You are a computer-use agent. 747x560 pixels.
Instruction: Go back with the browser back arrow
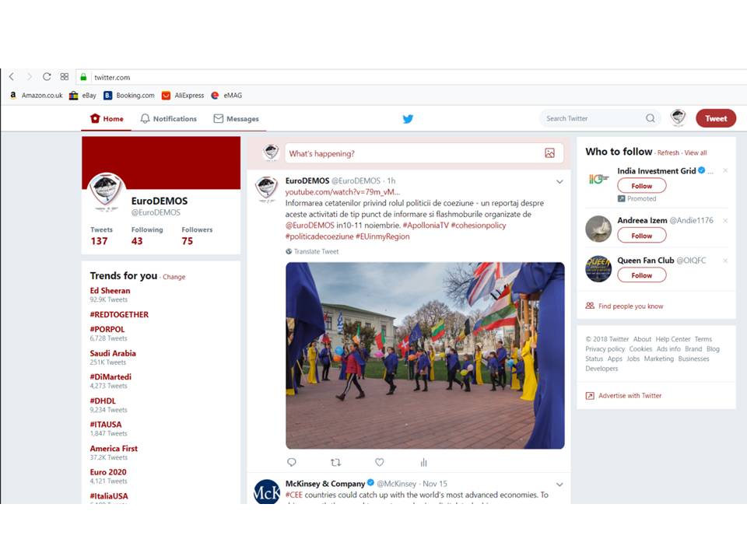click(x=12, y=77)
